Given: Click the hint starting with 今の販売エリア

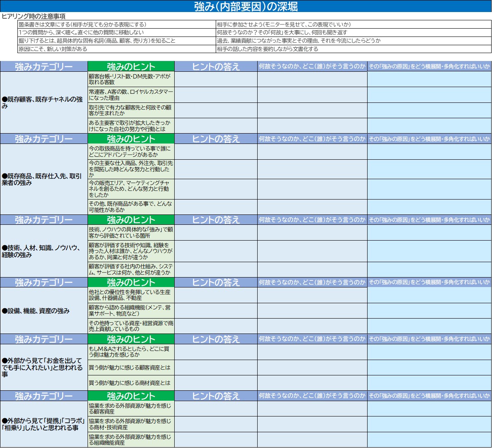Looking at the screenshot, I should tap(131, 189).
